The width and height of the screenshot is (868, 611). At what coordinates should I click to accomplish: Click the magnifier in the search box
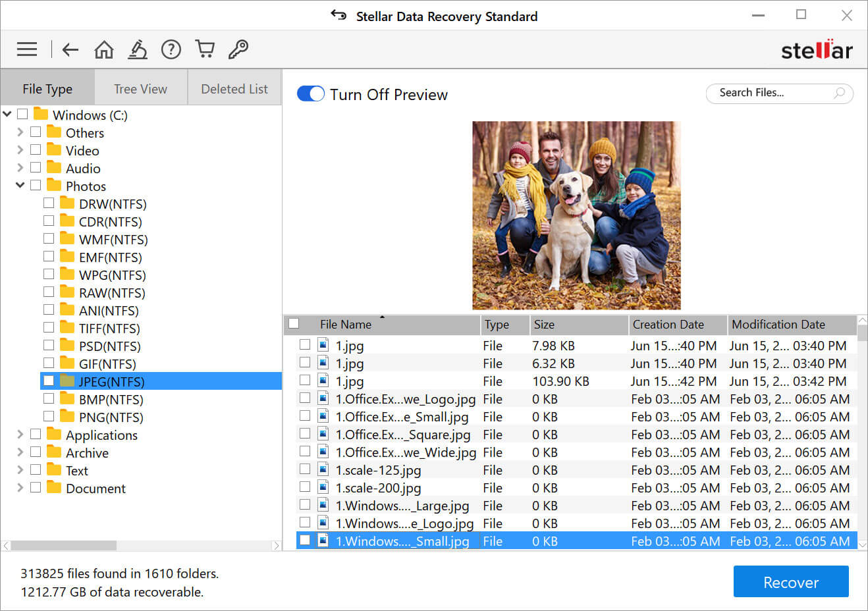[x=841, y=93]
